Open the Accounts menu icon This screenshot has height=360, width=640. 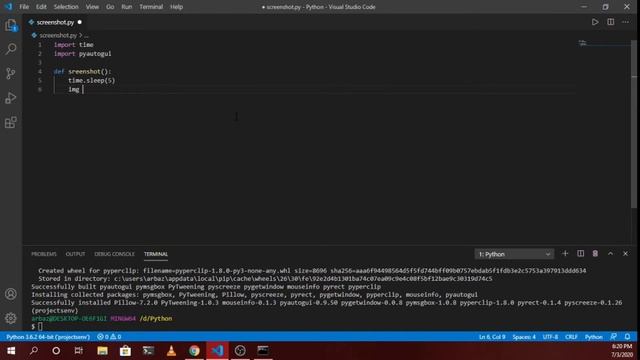[x=11, y=294]
